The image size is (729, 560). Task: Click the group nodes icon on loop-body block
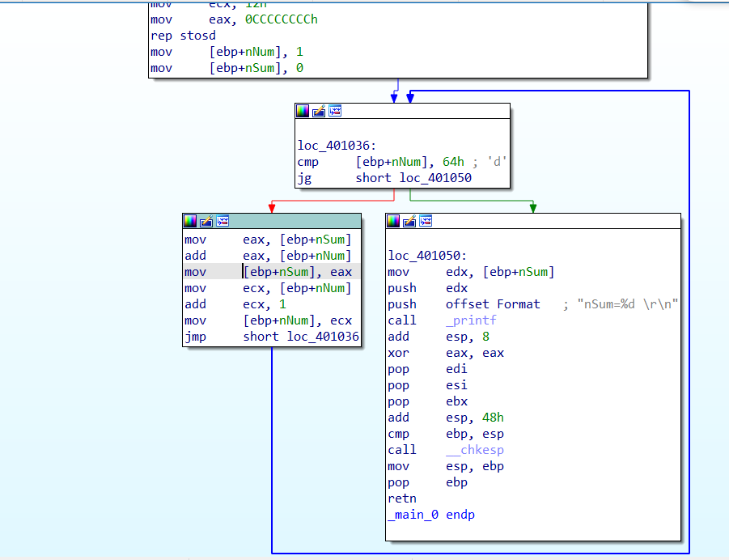(223, 221)
